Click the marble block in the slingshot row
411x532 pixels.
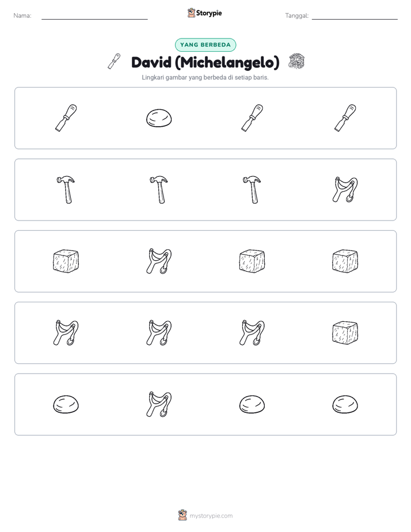click(x=345, y=333)
